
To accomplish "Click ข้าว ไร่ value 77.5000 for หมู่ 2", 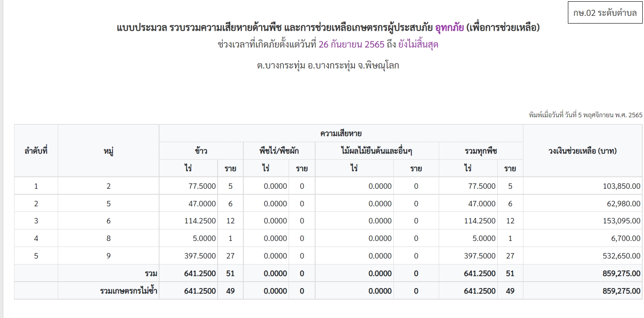I will click(202, 186).
